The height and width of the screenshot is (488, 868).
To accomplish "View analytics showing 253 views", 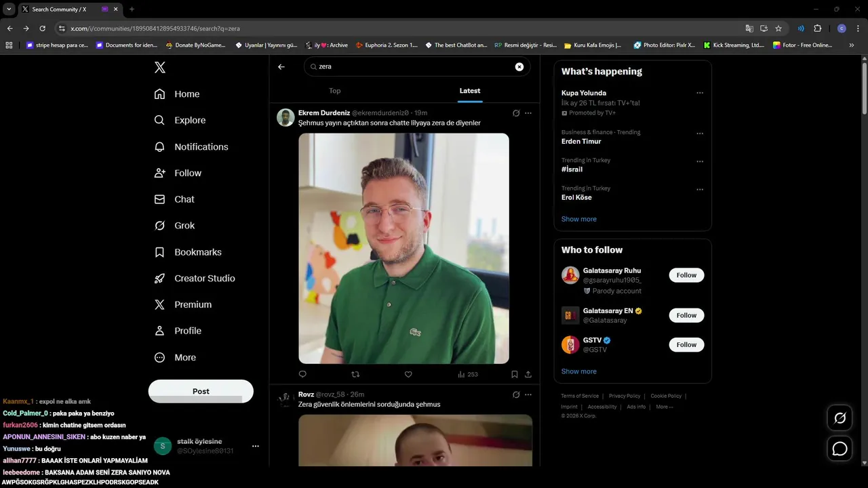I will (x=468, y=374).
